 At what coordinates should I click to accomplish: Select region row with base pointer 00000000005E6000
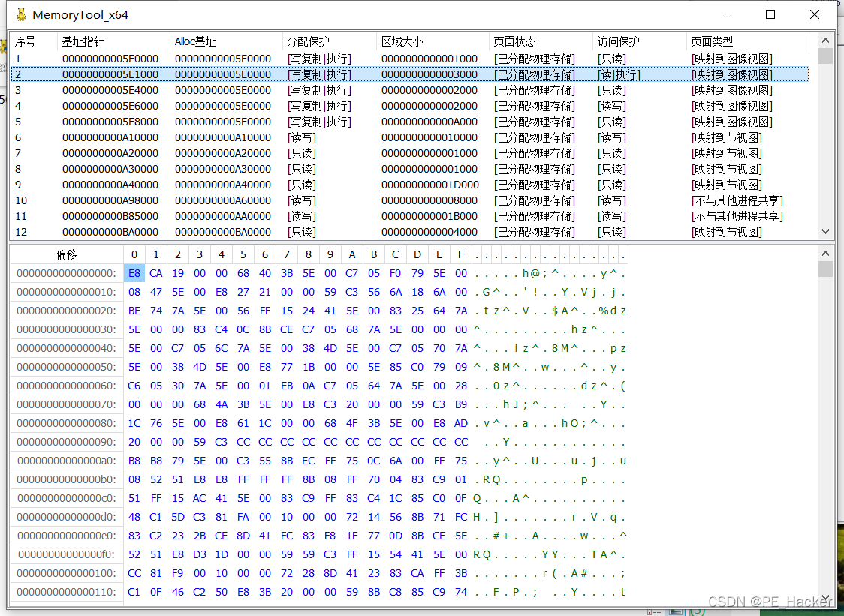point(410,106)
